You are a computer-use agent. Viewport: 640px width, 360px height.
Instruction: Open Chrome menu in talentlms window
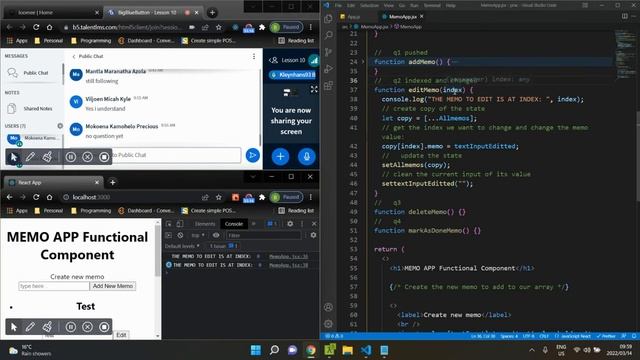(x=311, y=27)
